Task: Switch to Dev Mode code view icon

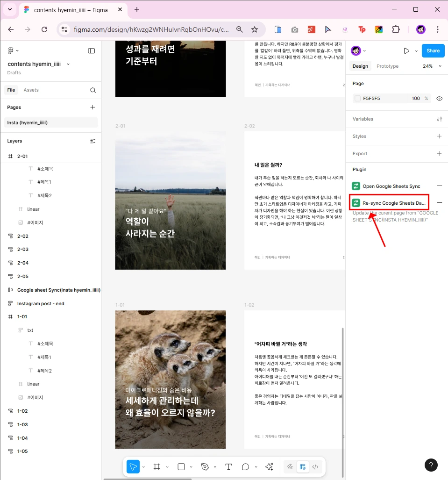Action: click(315, 466)
